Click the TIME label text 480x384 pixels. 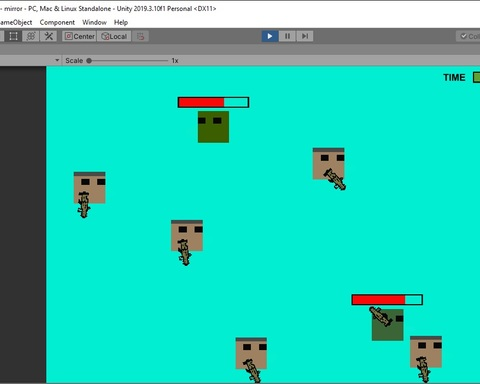(x=454, y=77)
